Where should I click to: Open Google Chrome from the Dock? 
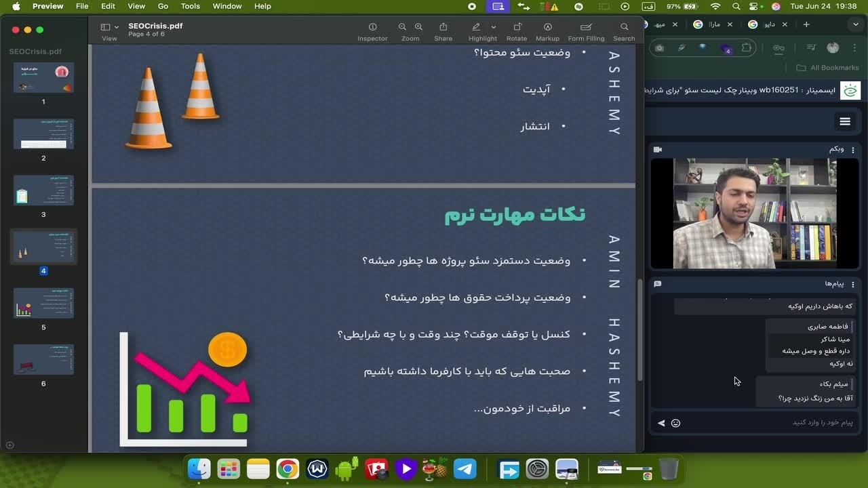coord(288,468)
